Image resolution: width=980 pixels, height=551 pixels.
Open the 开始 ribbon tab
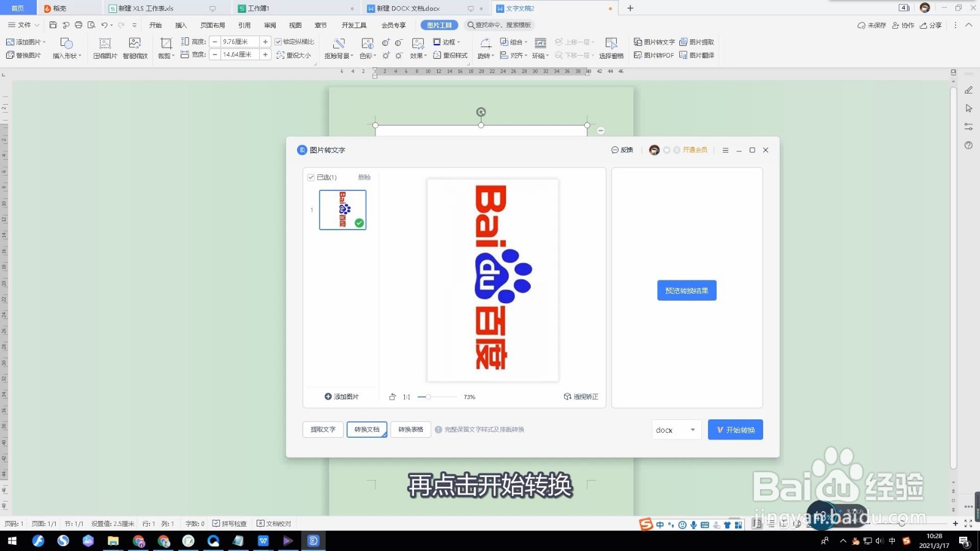coord(156,25)
